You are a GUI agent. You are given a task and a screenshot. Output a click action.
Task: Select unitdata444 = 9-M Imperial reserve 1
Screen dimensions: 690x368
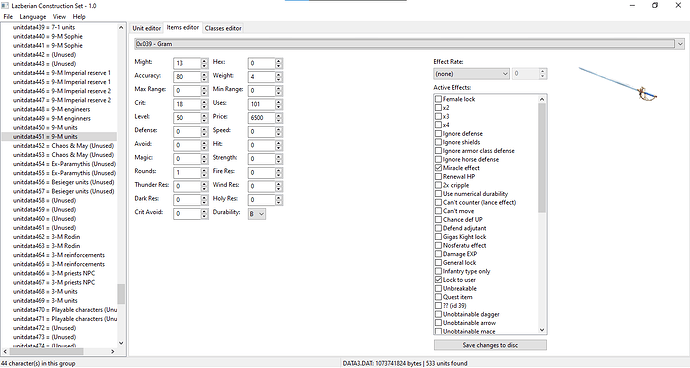pos(62,73)
